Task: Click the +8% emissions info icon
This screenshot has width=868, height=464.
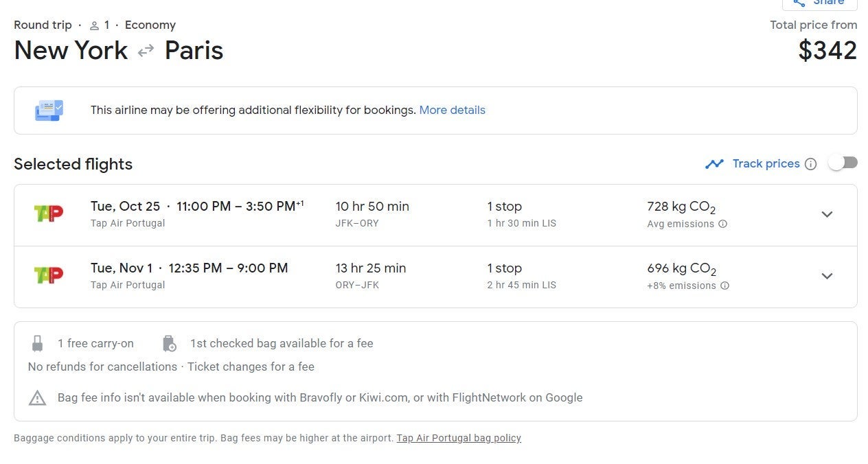Action: [x=724, y=286]
